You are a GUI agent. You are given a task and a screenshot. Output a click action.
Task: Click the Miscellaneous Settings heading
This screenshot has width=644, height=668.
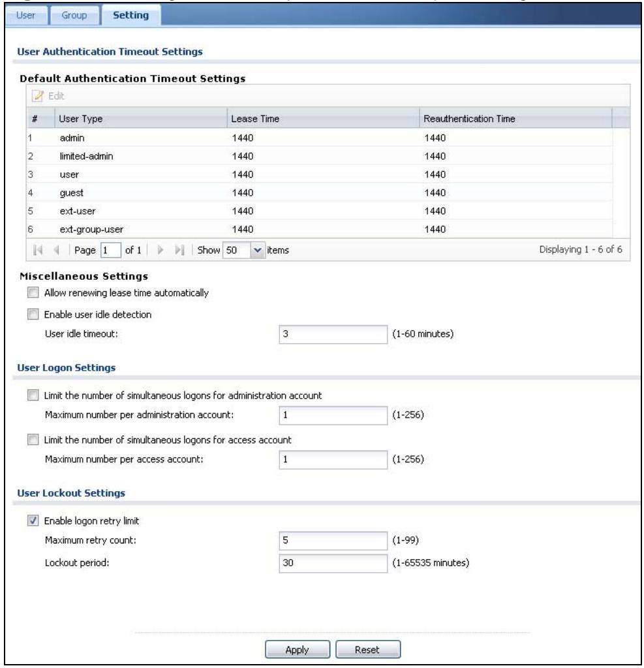[84, 276]
